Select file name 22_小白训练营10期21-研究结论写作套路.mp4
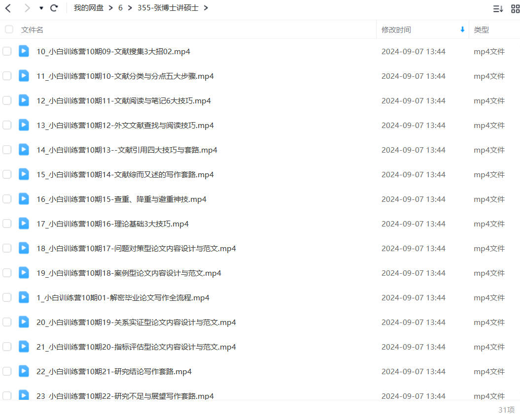 (114, 372)
